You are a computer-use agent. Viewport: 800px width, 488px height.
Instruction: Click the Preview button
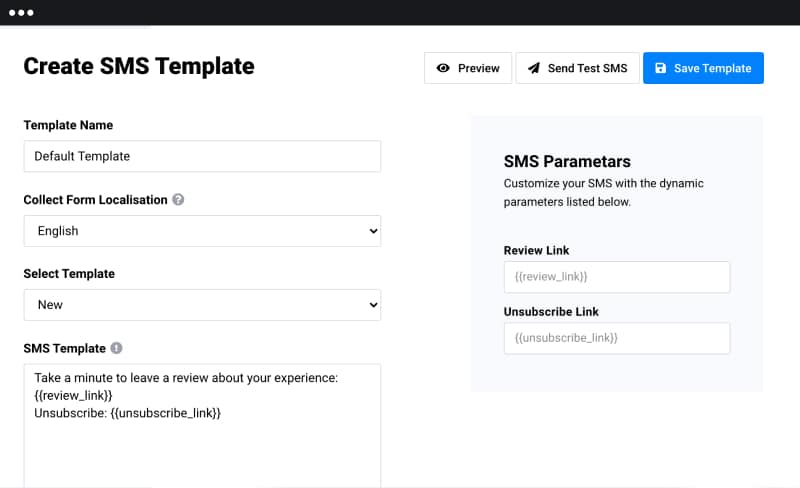coord(468,68)
